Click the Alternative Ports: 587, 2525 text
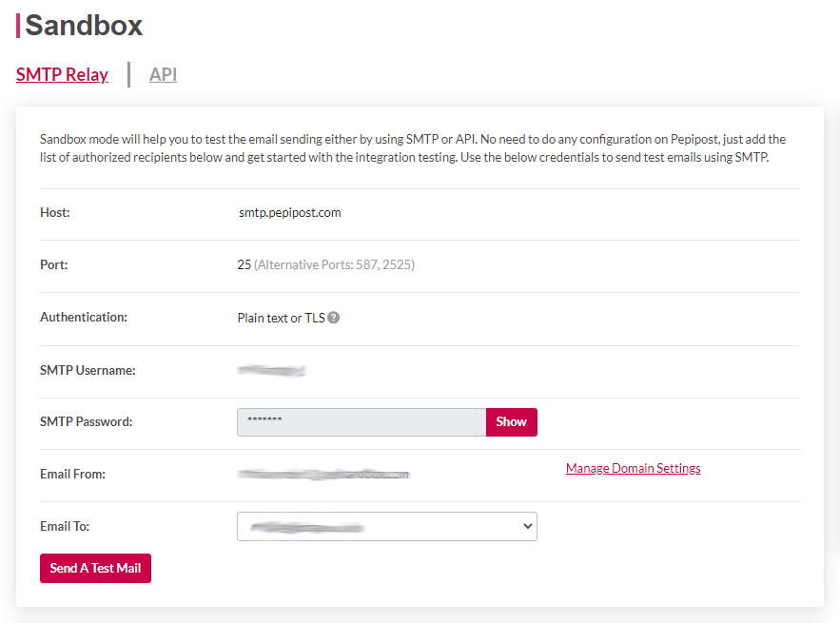The image size is (840, 623). pos(334,264)
